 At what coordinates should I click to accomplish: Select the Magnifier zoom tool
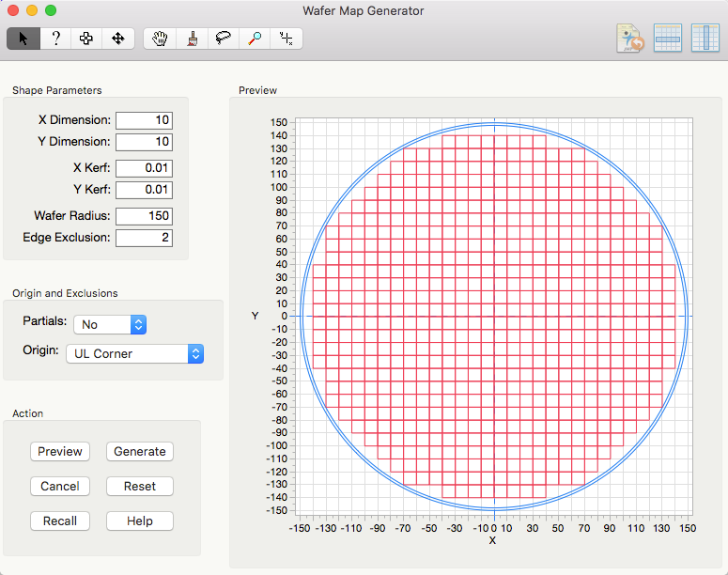[x=255, y=39]
